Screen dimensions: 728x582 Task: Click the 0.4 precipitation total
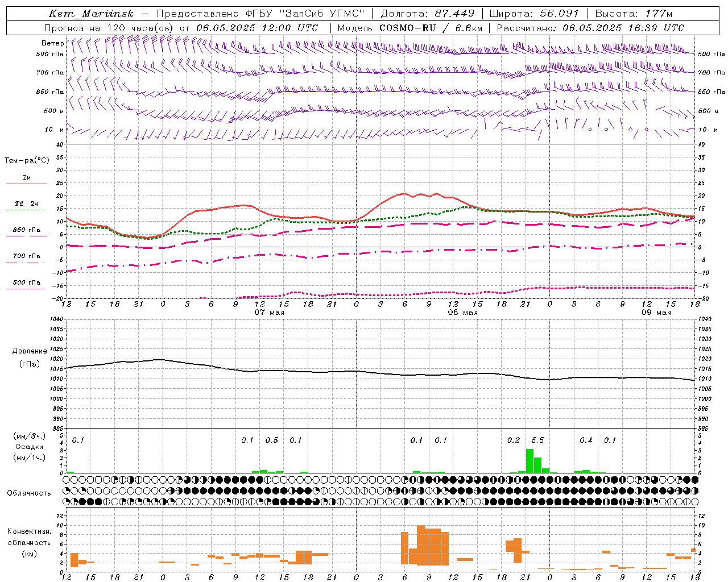coord(586,440)
